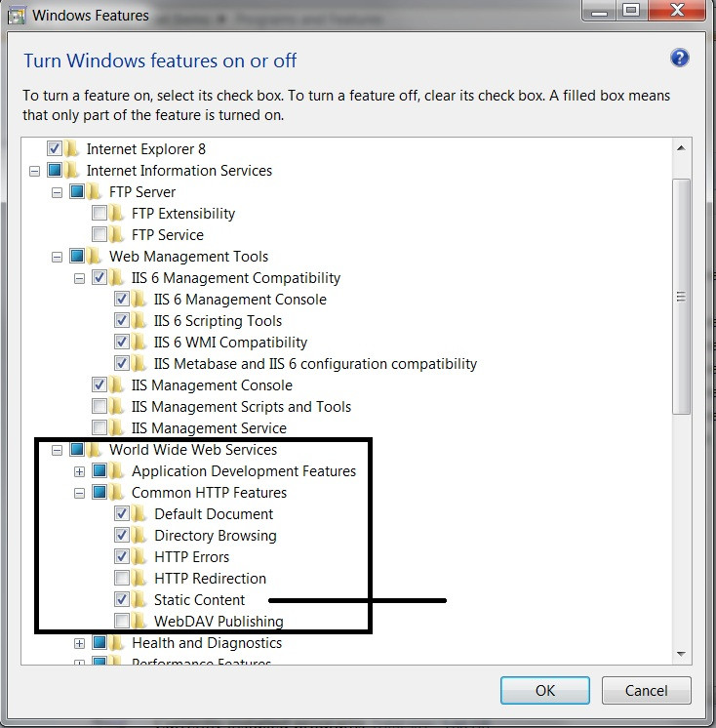Enable the WebDAV Publishing checkbox
The height and width of the screenshot is (728, 716).
[122, 621]
